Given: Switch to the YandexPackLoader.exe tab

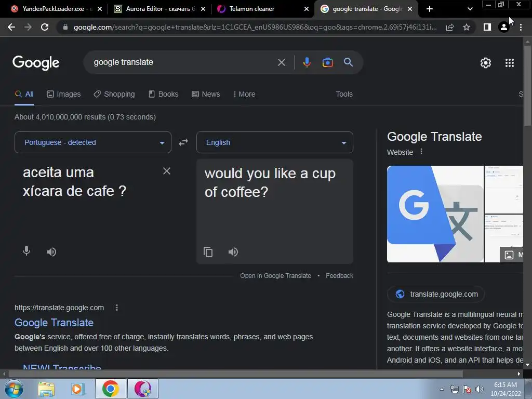Looking at the screenshot, I should 56,9.
